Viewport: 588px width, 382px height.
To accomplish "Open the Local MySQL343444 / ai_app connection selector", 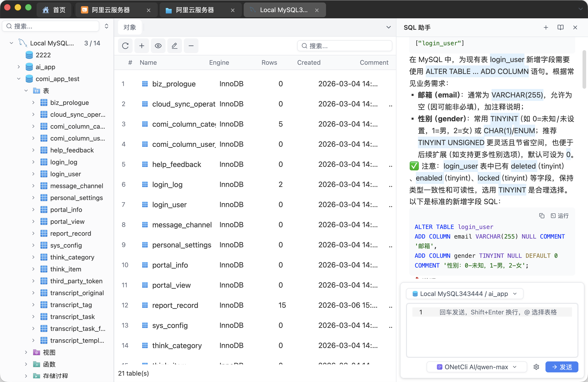I will 465,294.
